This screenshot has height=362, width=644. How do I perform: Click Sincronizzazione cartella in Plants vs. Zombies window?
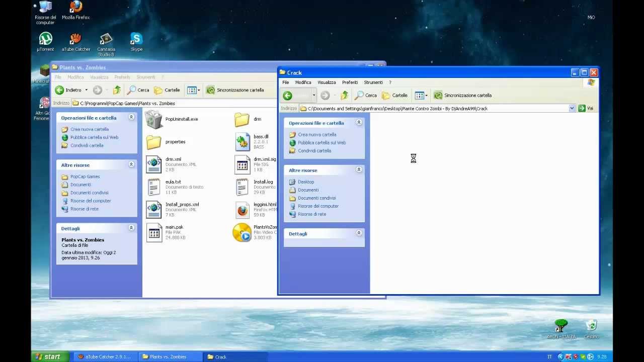click(x=235, y=90)
